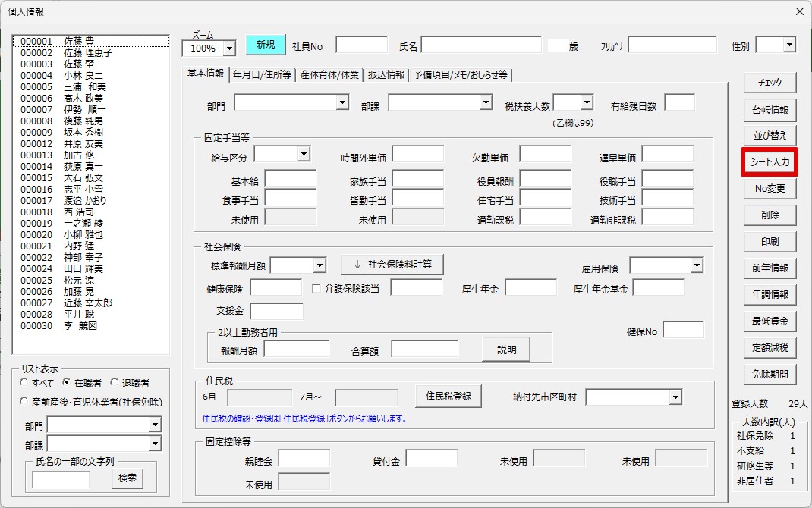Open the シート入力 button
The height and width of the screenshot is (508, 812).
point(770,162)
